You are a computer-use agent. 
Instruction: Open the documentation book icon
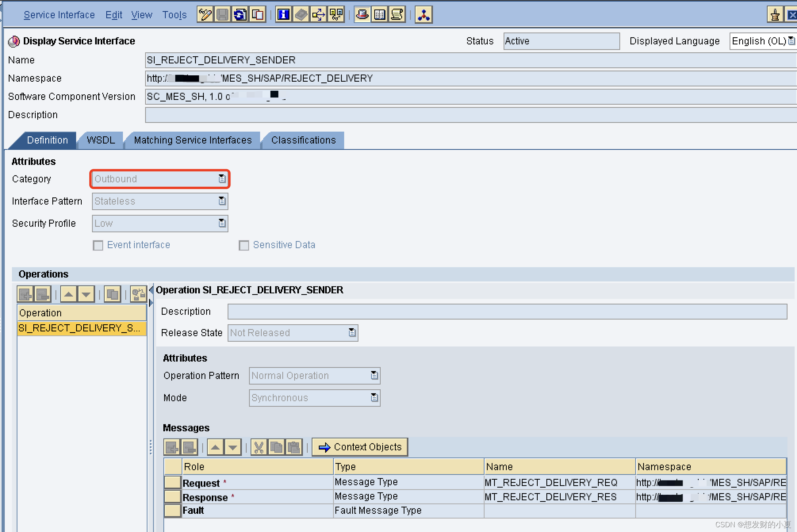pos(379,15)
